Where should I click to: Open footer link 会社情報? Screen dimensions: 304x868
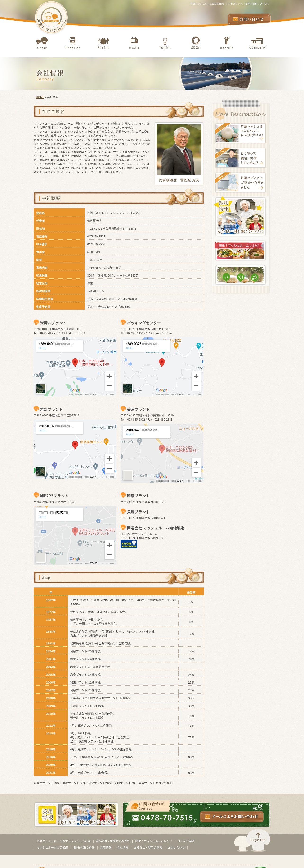(x=123, y=847)
